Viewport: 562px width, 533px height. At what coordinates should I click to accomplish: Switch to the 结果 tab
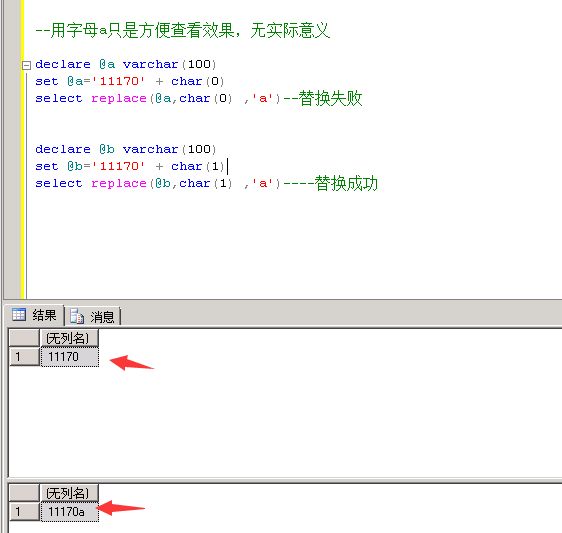click(x=34, y=315)
